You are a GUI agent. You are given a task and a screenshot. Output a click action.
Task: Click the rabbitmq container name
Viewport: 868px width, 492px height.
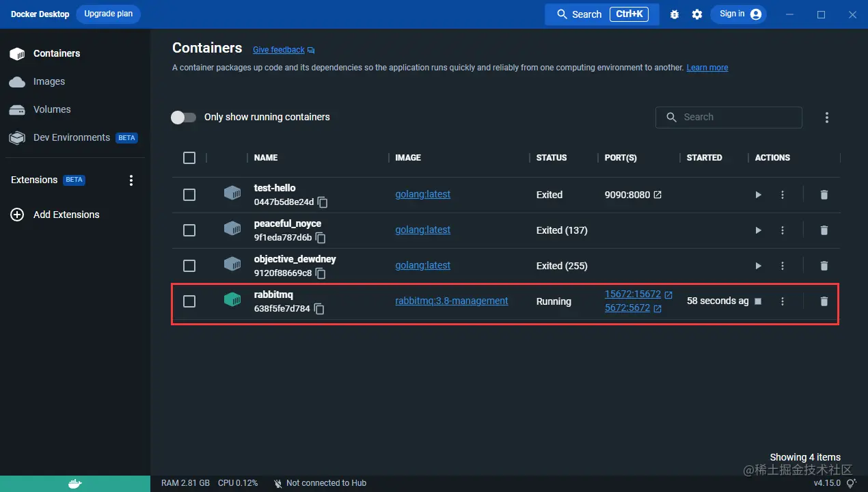(273, 295)
